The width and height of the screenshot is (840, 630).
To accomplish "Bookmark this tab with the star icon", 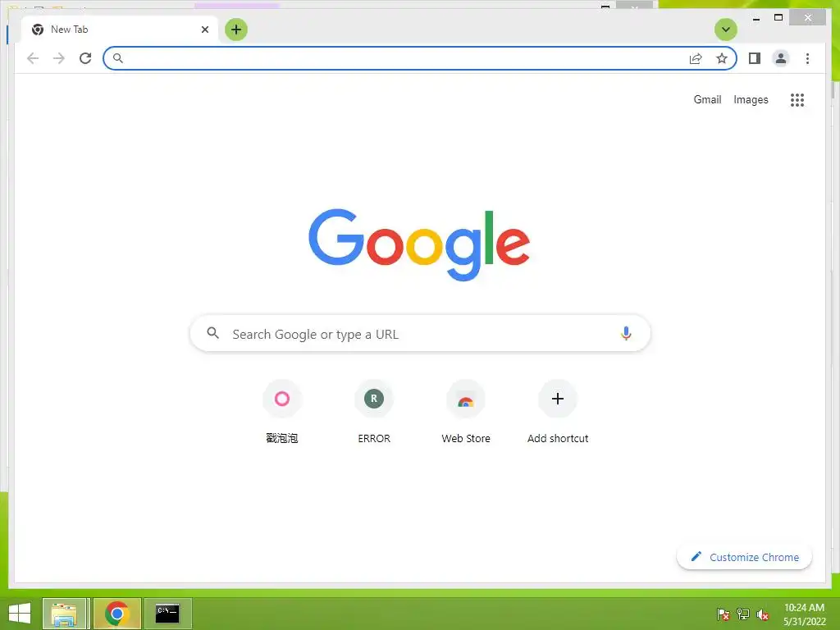I will [722, 58].
